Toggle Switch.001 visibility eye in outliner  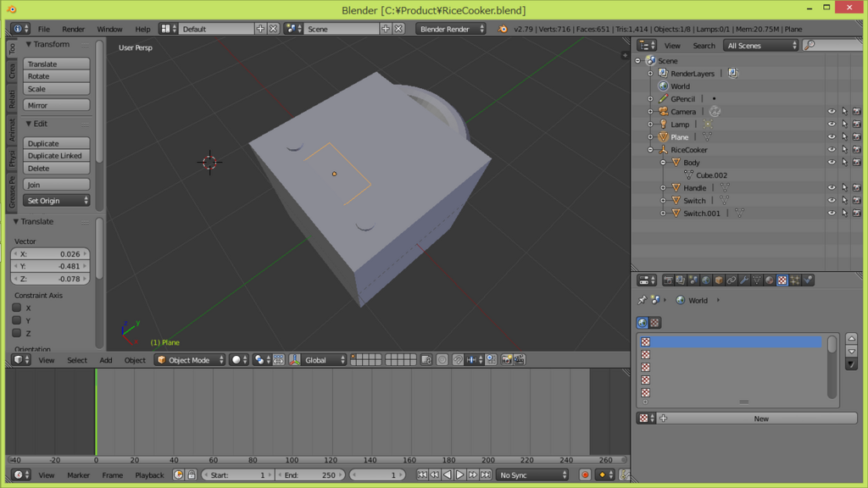pos(832,213)
